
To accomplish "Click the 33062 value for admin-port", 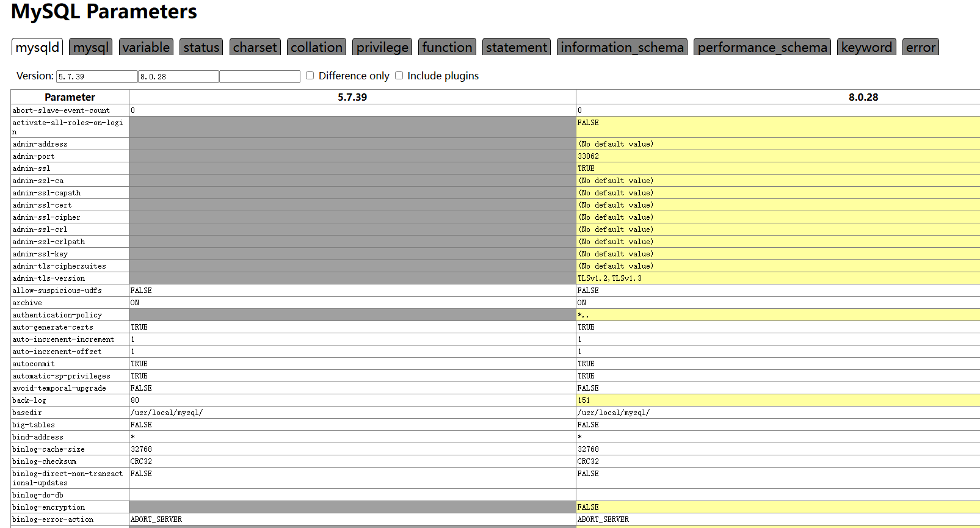I will pyautogui.click(x=588, y=156).
